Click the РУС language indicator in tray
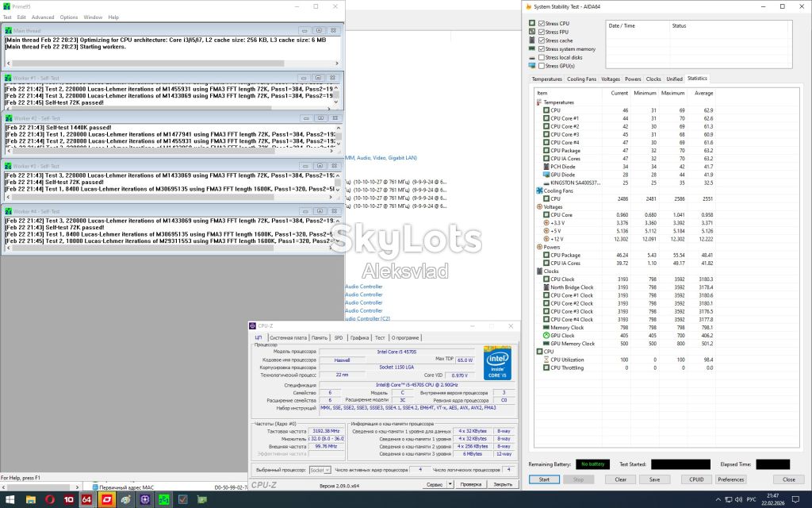812x508 pixels. pyautogui.click(x=752, y=500)
